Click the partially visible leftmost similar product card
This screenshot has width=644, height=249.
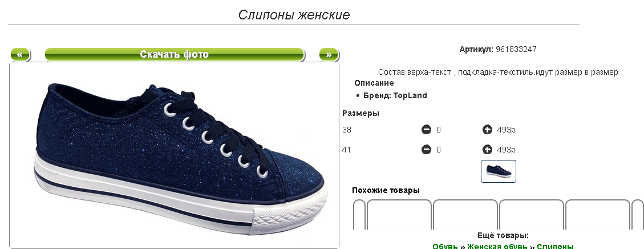tap(359, 215)
